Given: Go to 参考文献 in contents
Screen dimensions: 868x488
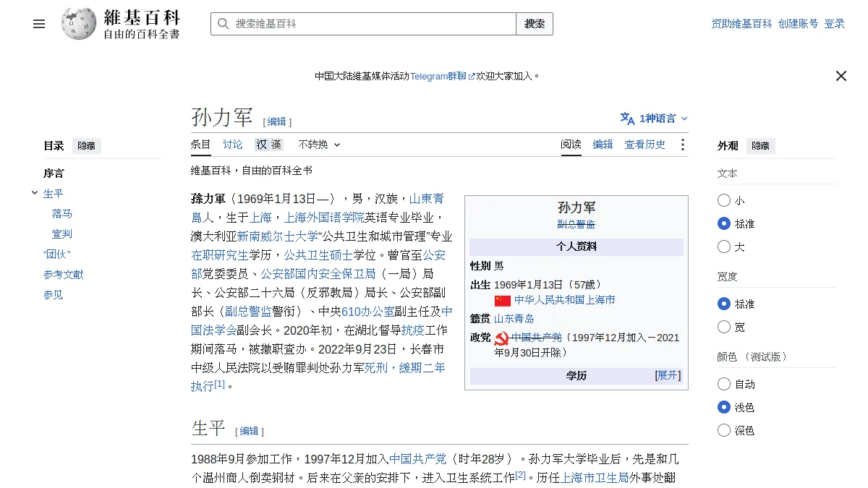Looking at the screenshot, I should [x=64, y=275].
